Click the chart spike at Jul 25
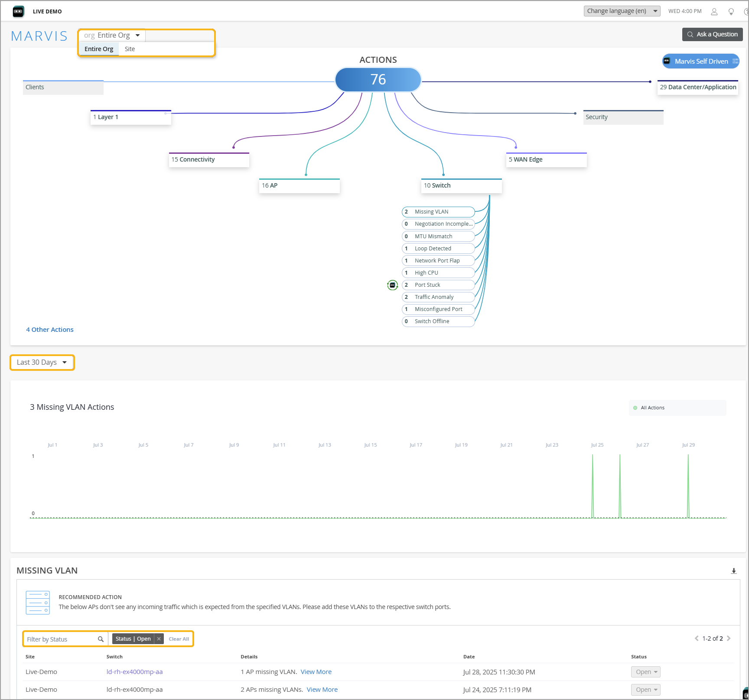The width and height of the screenshot is (749, 700). pos(593,486)
